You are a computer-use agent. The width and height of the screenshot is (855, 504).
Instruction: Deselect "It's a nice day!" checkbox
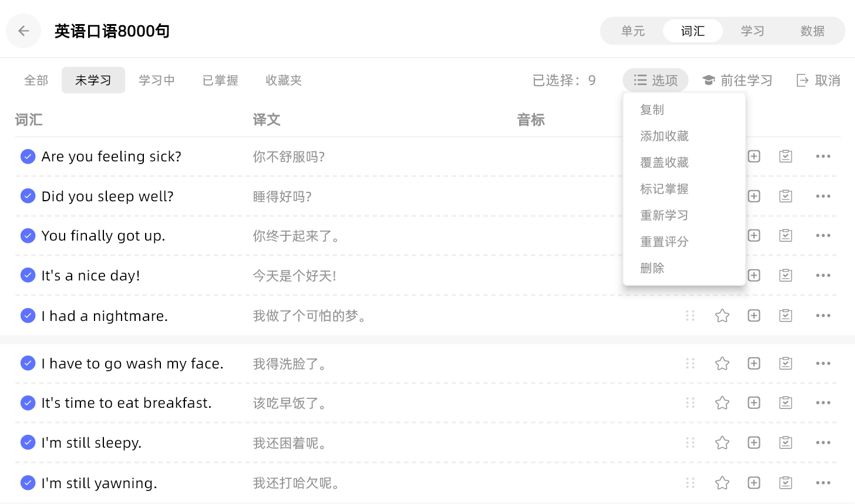(28, 275)
